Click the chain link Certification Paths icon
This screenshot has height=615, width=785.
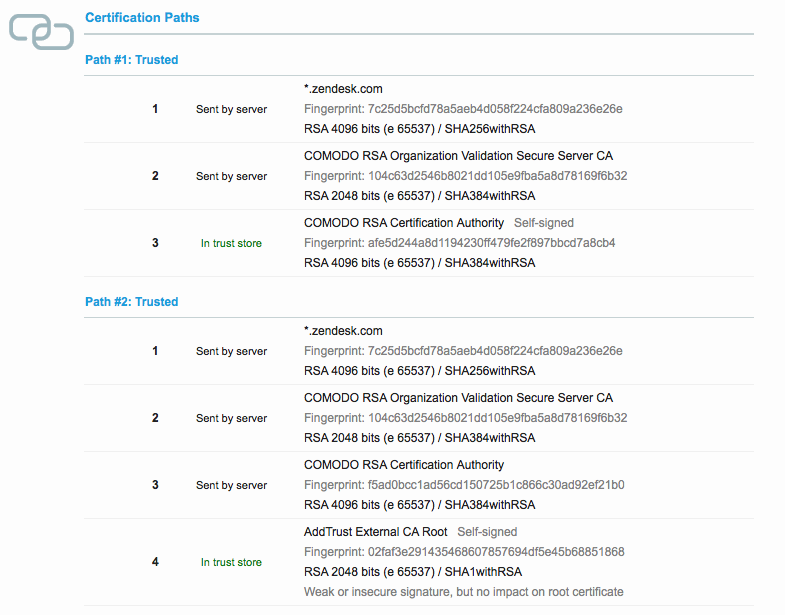tap(42, 32)
